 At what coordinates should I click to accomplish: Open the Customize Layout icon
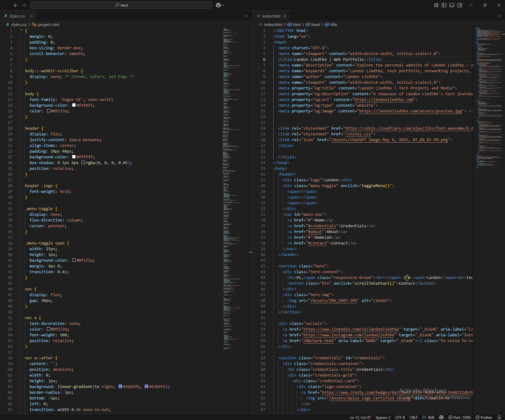point(436,5)
